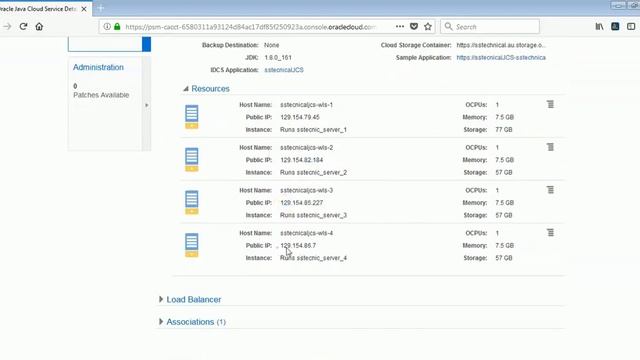Click host name sstecnicaljcs-wls-4 text
This screenshot has height=360, width=640.
pyautogui.click(x=307, y=233)
